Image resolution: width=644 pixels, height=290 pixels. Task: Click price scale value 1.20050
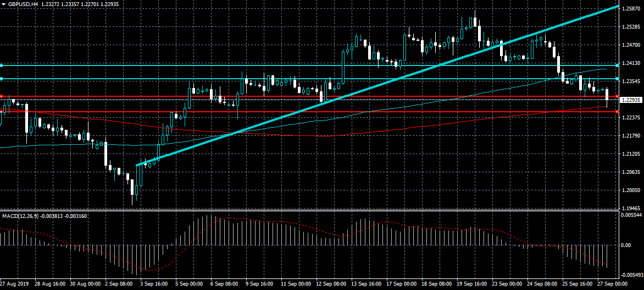click(632, 190)
